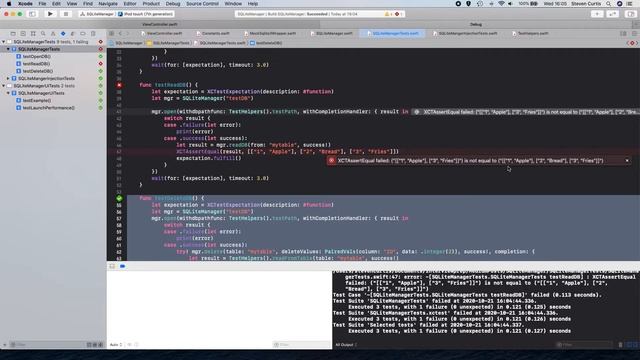
Task: Collapse the SQLiteManagerUITests class disclosure triangle
Action: point(8,93)
